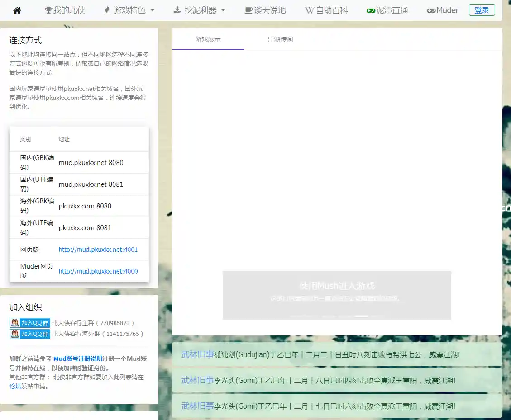Click 加入QQ群 badge for 北大侠客行海外群
The height and width of the screenshot is (420, 511).
[x=30, y=334]
